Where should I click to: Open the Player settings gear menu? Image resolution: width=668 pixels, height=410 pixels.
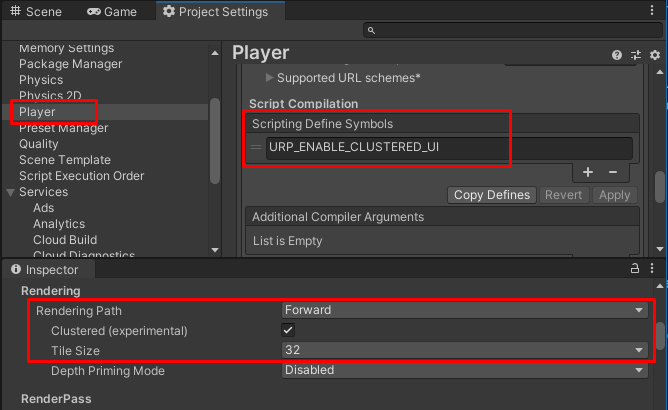654,55
